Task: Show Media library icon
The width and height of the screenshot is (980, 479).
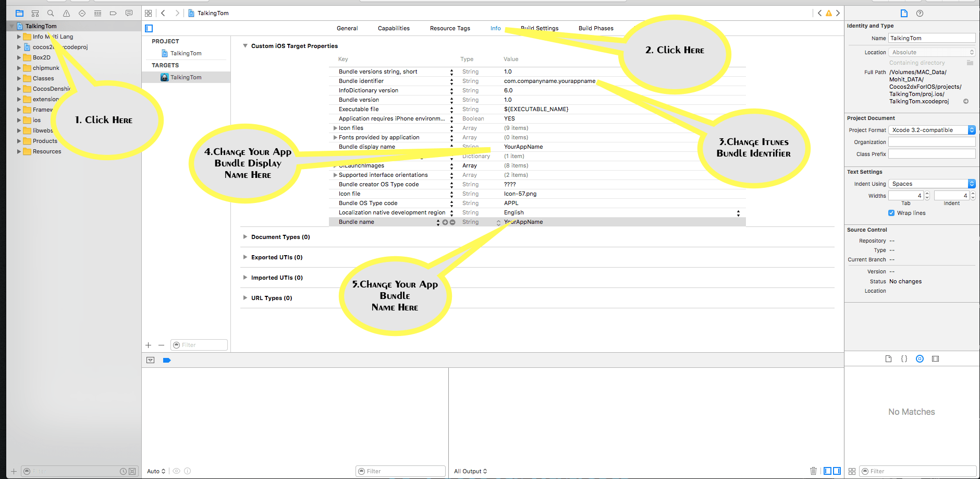Action: (935, 358)
